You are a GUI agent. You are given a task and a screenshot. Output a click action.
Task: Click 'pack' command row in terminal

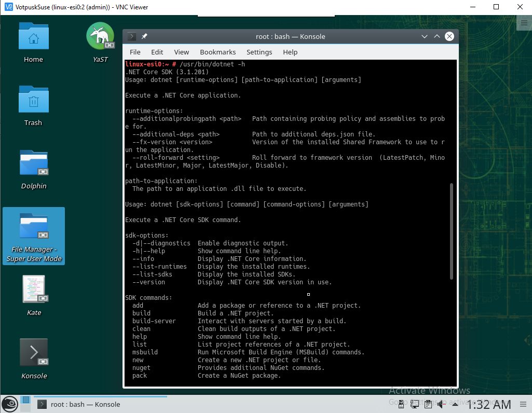click(207, 375)
